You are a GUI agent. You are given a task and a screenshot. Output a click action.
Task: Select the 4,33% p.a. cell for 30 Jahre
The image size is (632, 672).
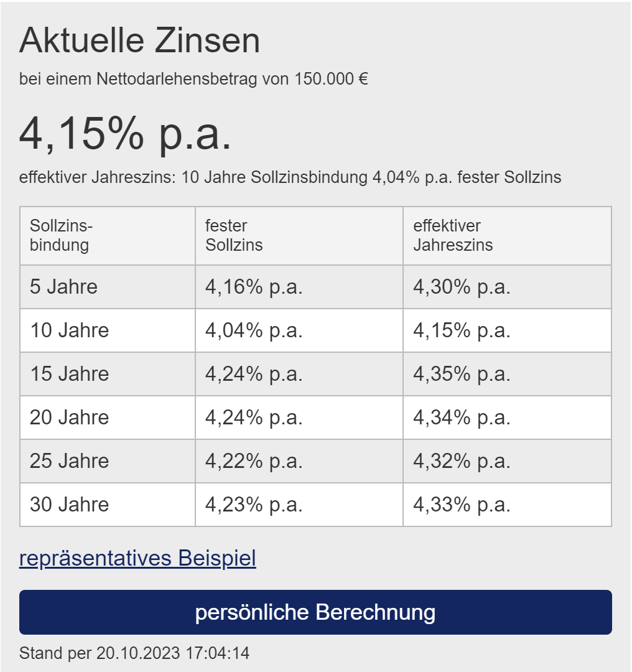point(462,505)
